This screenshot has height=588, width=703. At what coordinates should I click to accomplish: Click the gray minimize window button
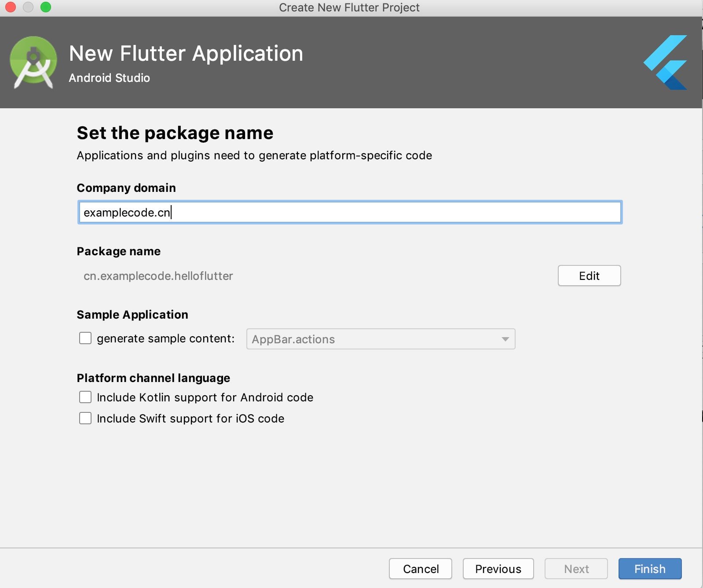28,7
